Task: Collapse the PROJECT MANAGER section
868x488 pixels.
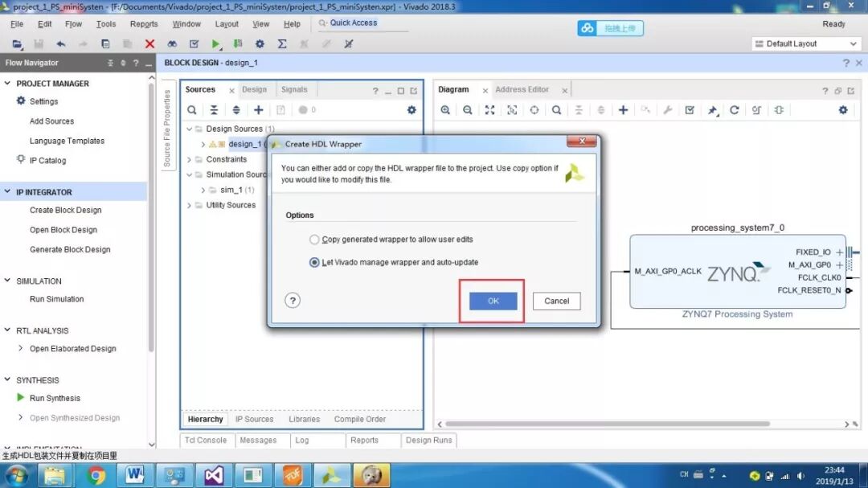Action: click(7, 83)
